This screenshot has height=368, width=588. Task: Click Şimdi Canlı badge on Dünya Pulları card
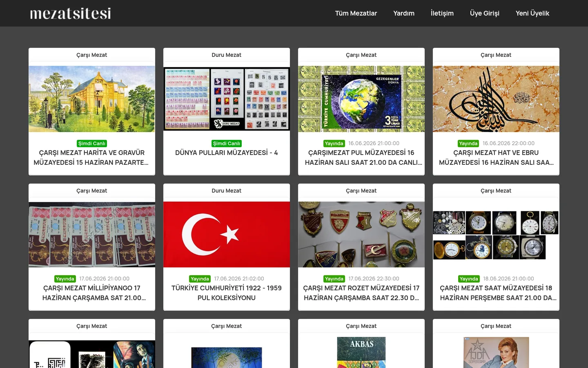(x=227, y=144)
